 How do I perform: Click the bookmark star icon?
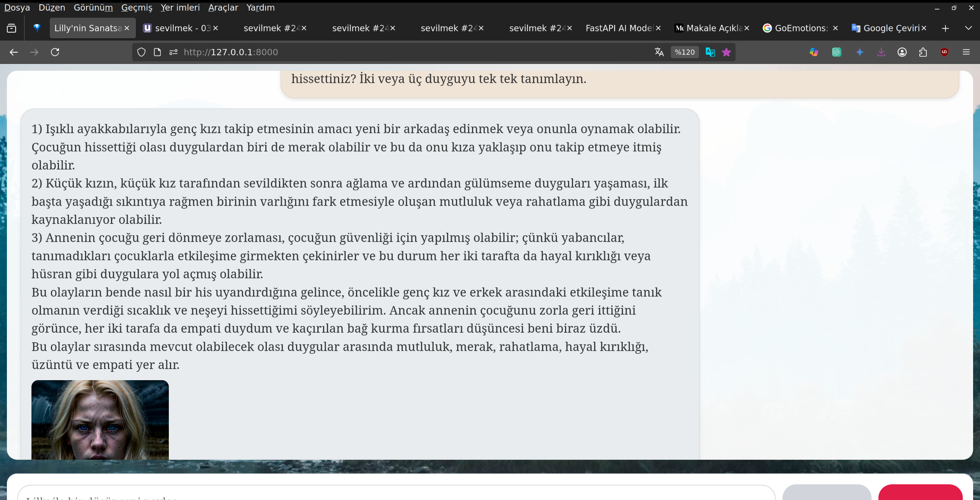coord(726,52)
